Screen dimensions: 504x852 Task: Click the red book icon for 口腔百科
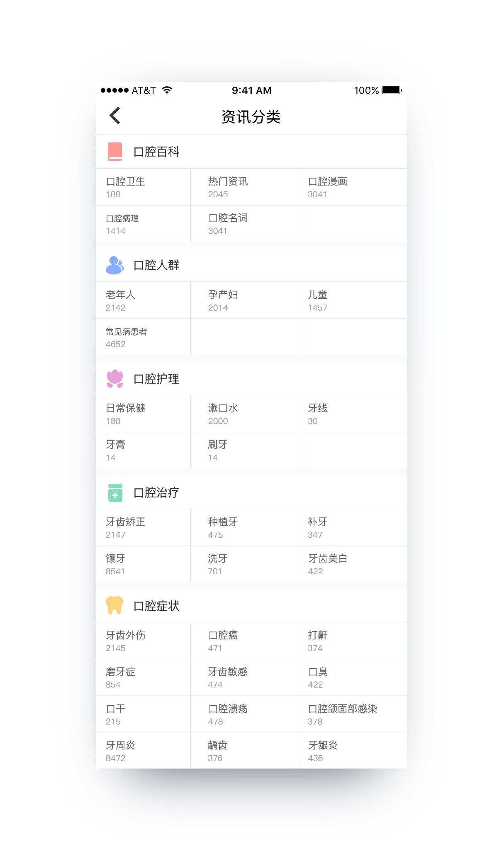[115, 152]
